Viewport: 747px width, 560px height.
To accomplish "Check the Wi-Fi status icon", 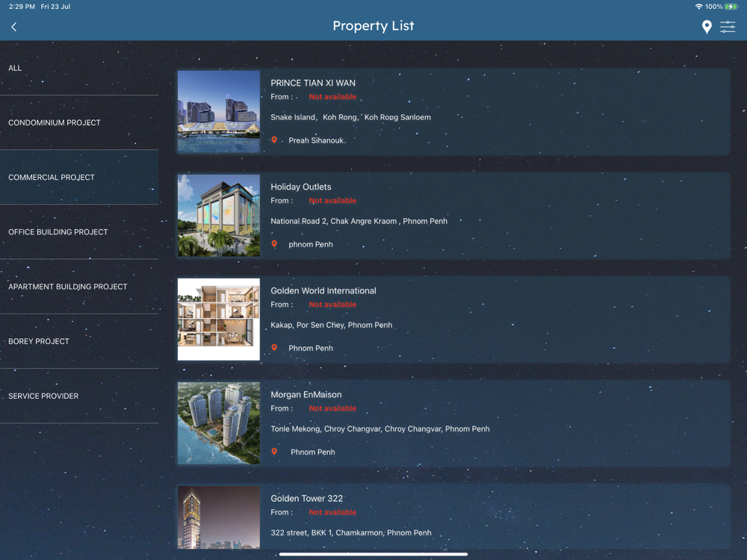I will click(698, 7).
